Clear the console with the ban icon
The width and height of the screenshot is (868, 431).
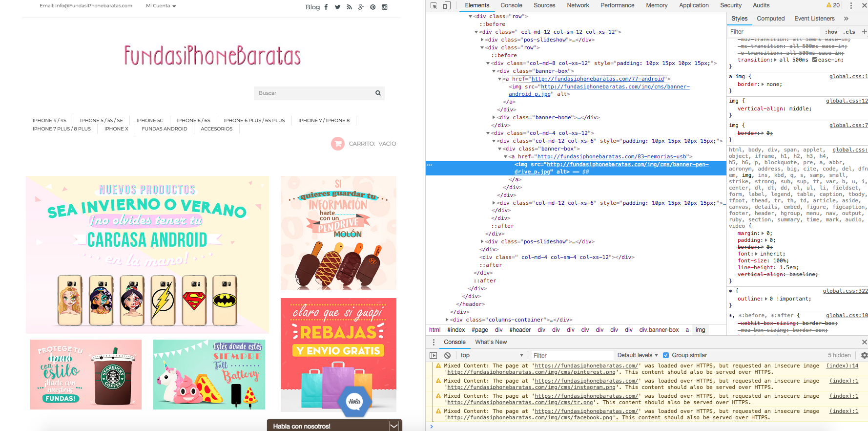[447, 355]
